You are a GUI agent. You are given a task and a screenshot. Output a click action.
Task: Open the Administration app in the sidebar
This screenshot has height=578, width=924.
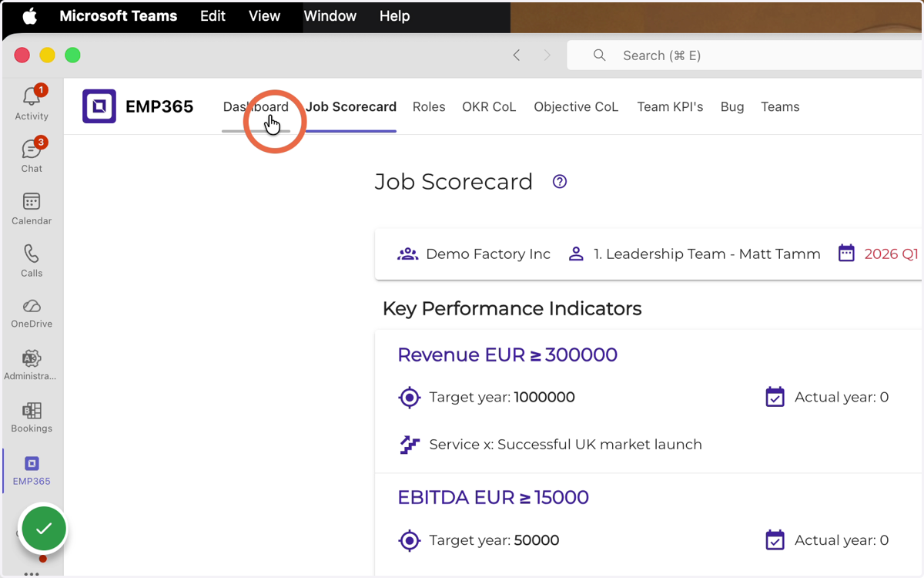[x=32, y=365]
